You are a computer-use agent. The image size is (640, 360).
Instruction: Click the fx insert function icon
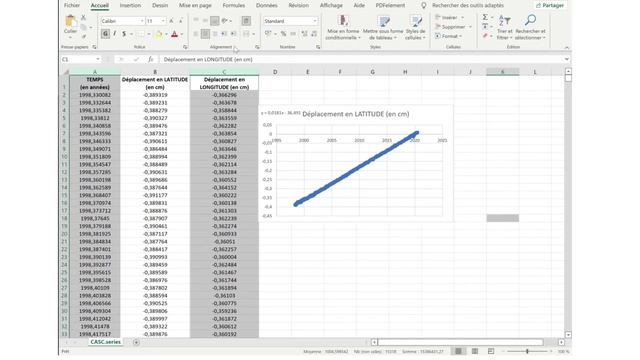[x=151, y=60]
